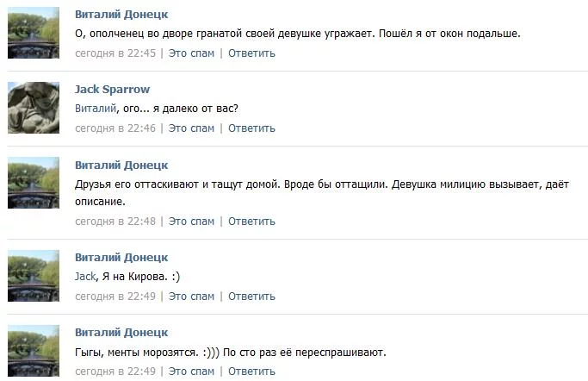This screenshot has width=588, height=381.
Task: Click avatar beside 'Я на Кирова' comment
Action: click(x=34, y=276)
